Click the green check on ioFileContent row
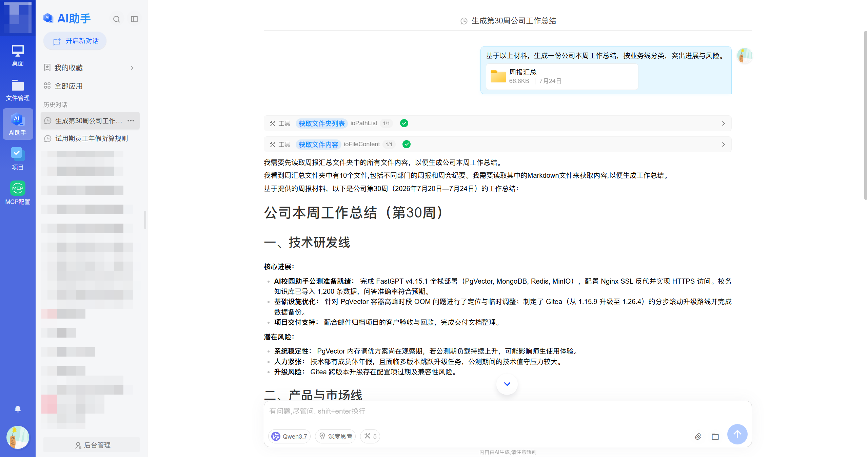The width and height of the screenshot is (868, 457). 406,144
